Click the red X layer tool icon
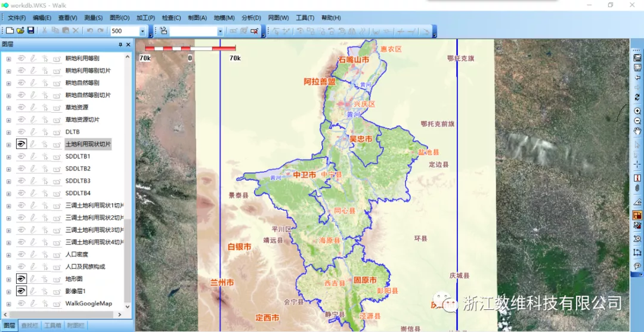Screen dimensions: 644x332 click(x=255, y=31)
